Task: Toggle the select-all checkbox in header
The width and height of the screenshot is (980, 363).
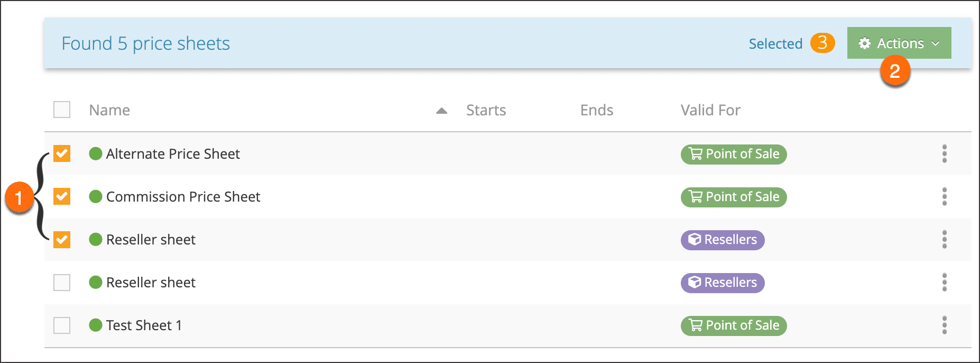Action: [x=62, y=110]
